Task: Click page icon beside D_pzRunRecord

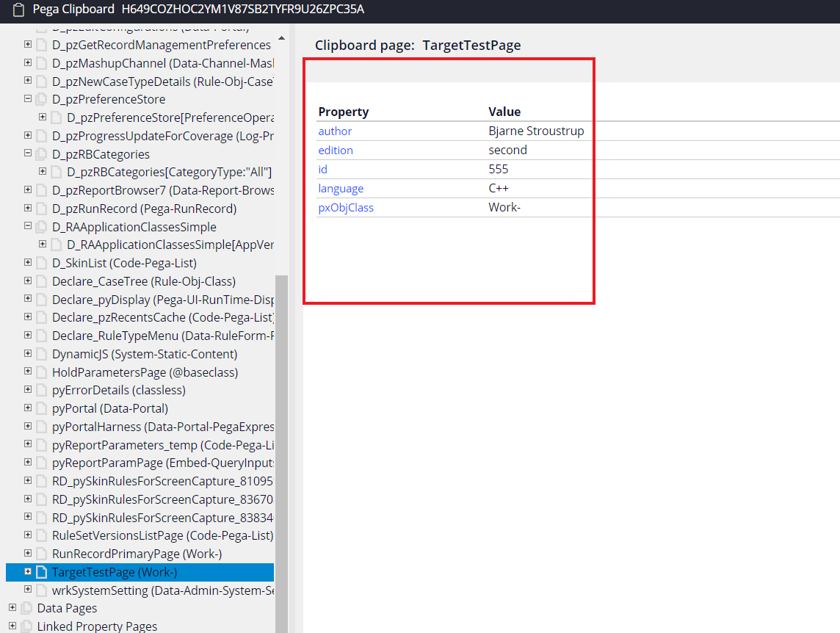Action: (x=41, y=209)
